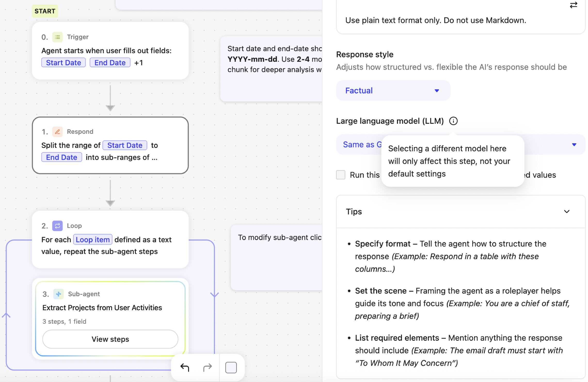Click the Sub-agent step icon
The height and width of the screenshot is (382, 588).
click(x=58, y=294)
